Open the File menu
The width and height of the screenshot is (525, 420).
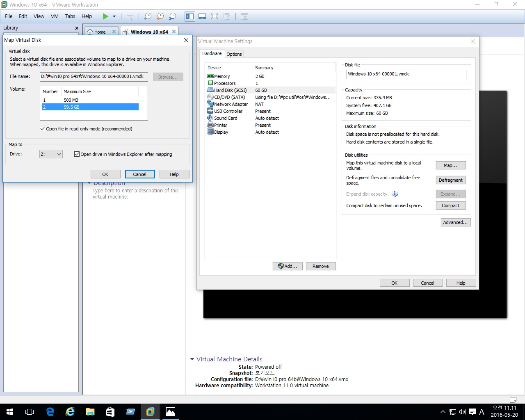point(9,16)
